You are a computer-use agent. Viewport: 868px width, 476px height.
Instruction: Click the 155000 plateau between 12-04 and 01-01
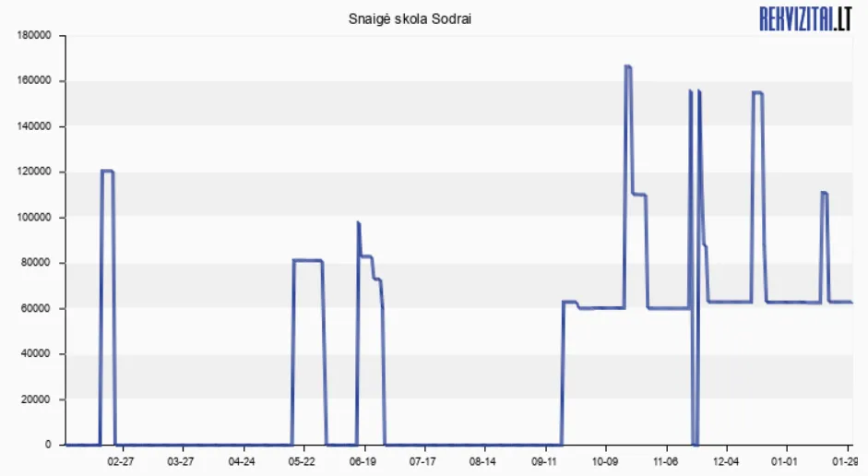pyautogui.click(x=757, y=92)
